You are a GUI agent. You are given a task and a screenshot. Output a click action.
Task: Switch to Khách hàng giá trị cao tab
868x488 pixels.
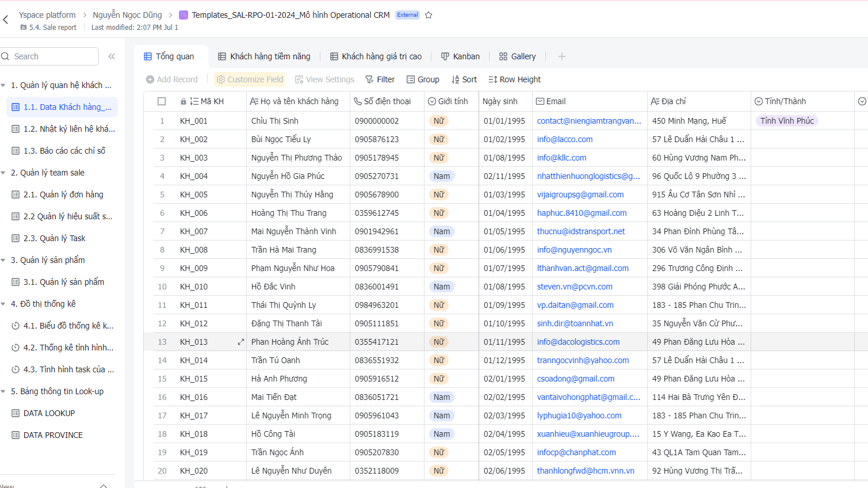tap(376, 56)
